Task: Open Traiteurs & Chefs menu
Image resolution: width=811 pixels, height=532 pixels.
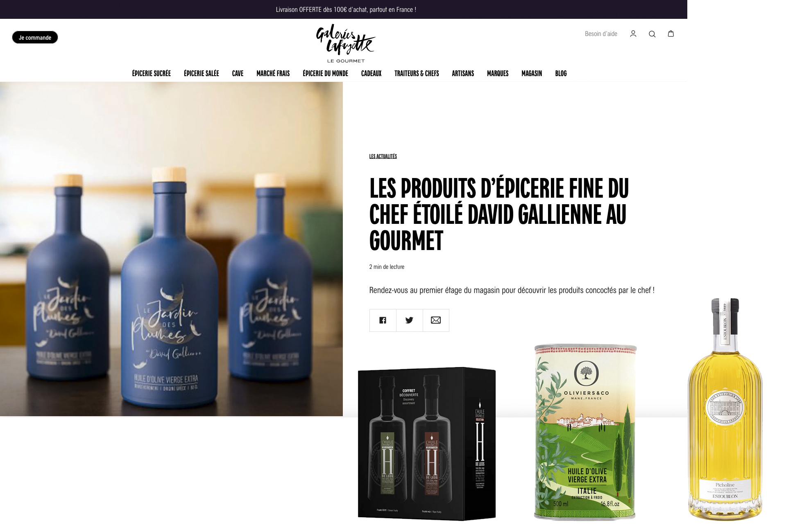Action: pyautogui.click(x=417, y=73)
